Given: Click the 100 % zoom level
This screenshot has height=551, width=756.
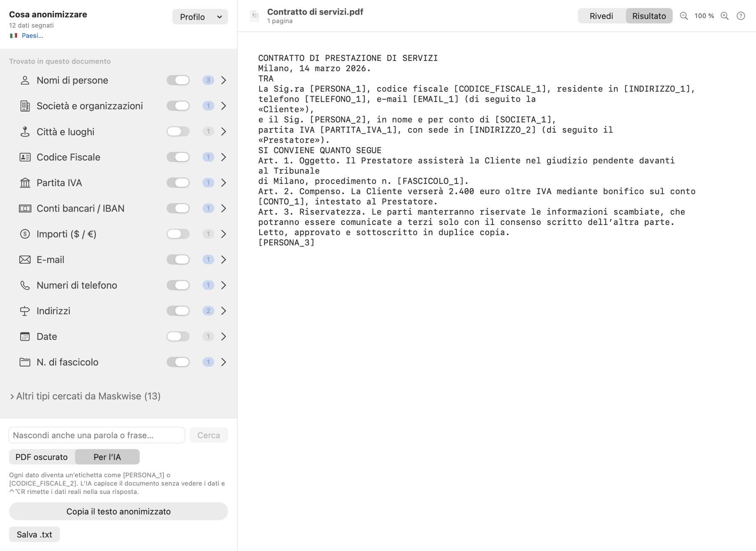Looking at the screenshot, I should coord(704,16).
